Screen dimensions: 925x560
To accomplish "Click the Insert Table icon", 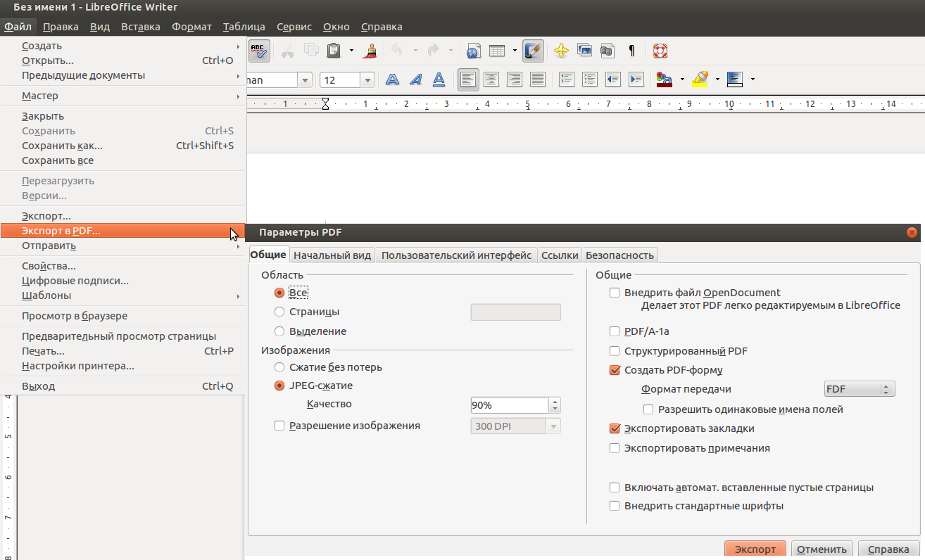I will tap(497, 50).
